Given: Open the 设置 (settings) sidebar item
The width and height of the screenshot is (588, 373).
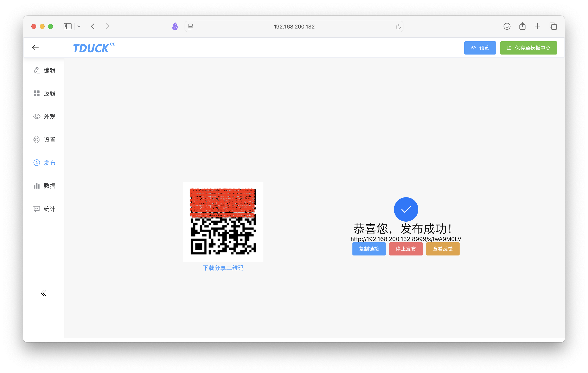Looking at the screenshot, I should click(44, 140).
